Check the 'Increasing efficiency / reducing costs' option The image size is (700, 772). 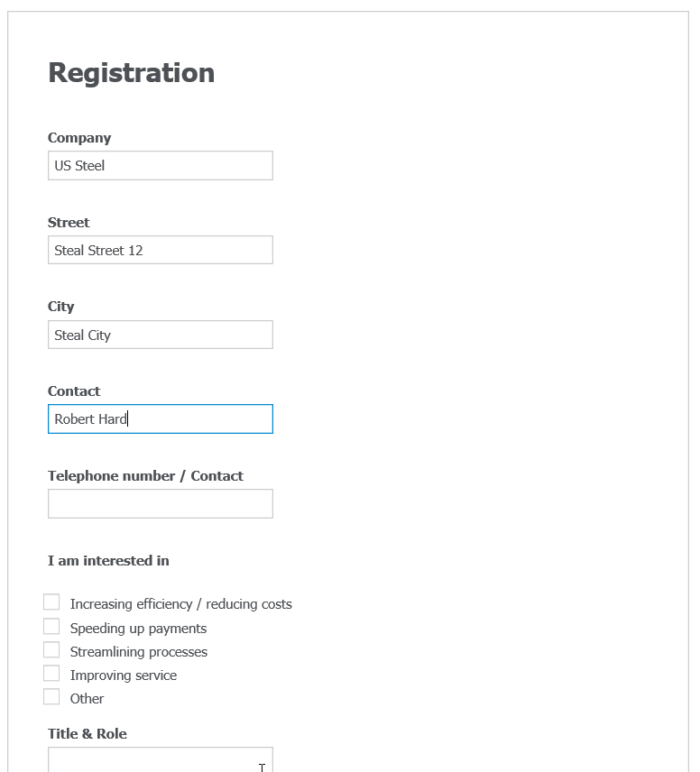[x=51, y=600]
